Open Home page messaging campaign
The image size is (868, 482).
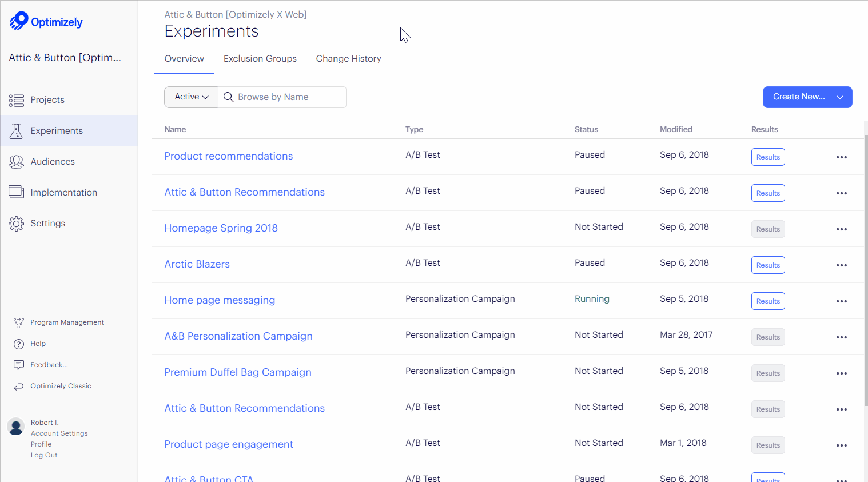(x=220, y=300)
